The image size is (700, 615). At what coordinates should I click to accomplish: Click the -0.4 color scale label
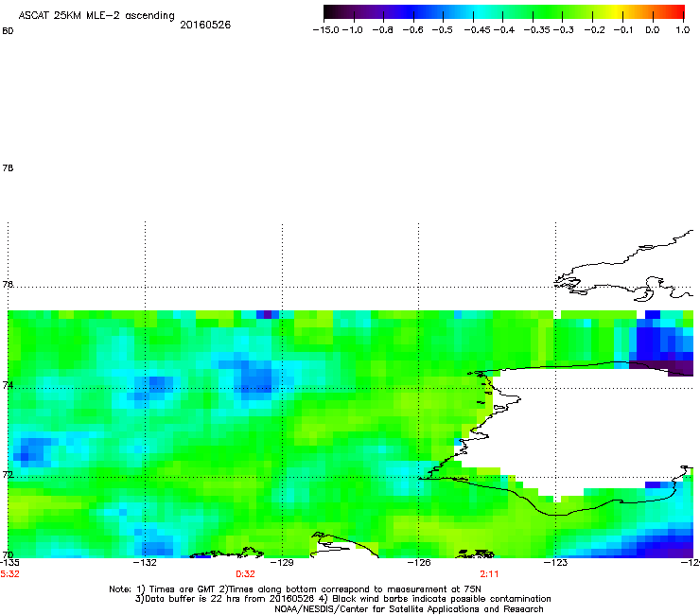[504, 30]
